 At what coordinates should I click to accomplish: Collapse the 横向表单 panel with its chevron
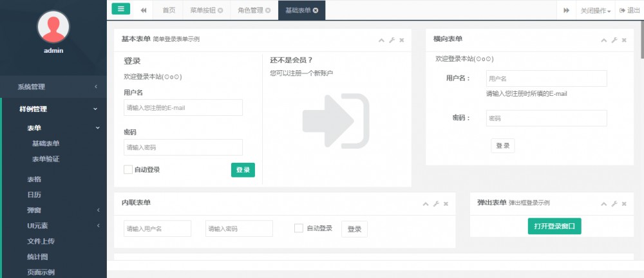tap(604, 40)
